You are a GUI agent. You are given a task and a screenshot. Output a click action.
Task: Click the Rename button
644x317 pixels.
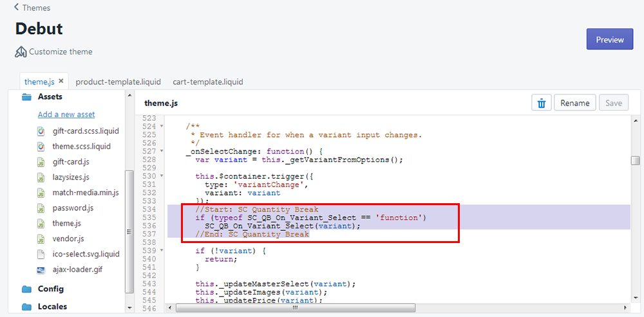[x=574, y=103]
